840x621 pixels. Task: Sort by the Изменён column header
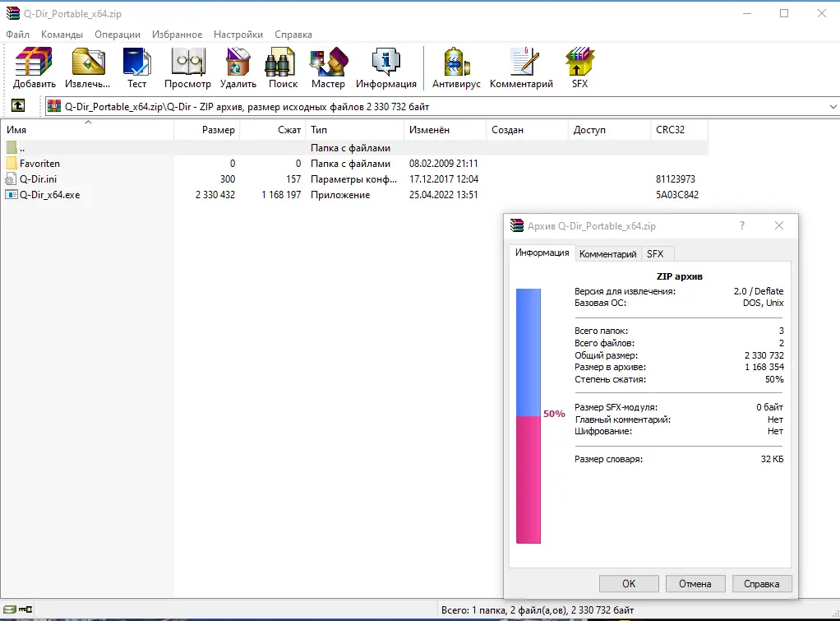[445, 130]
